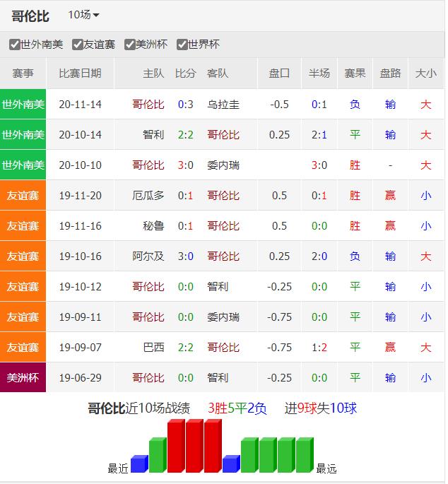Click the 阿尔及 team name
The image size is (448, 484).
148,256
